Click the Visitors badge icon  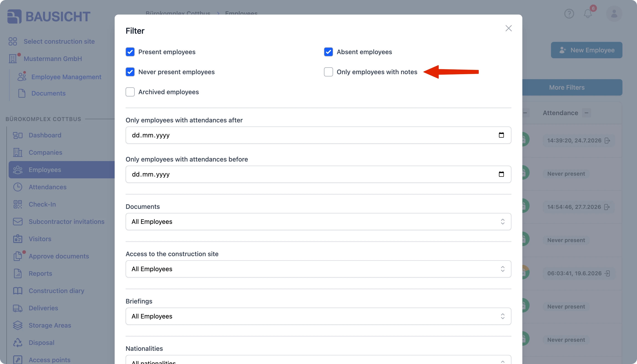tap(18, 239)
